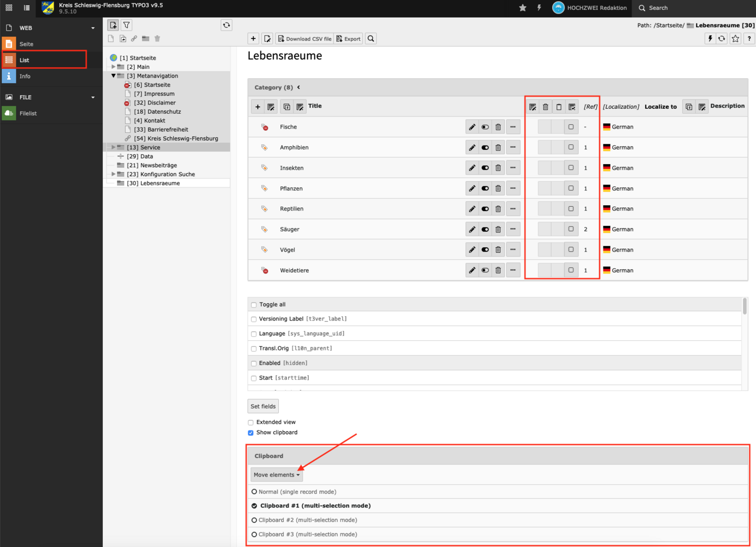Click the Download CSV file button
The width and height of the screenshot is (756, 547).
tap(304, 39)
